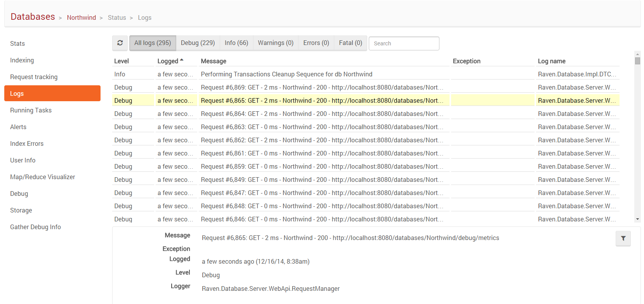Click the Raven.Database.Server.WebApi.RequestManager logger value
The image size is (644, 304).
[x=271, y=288]
